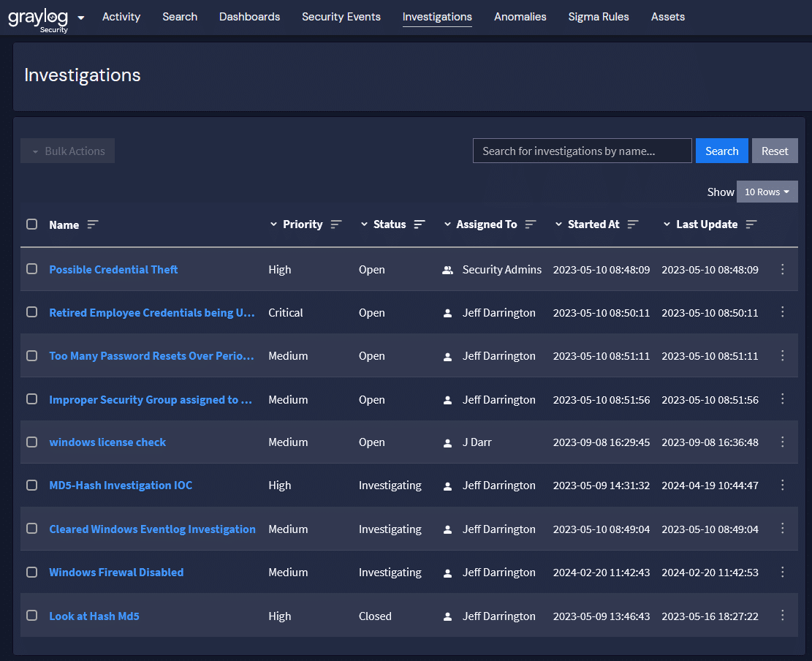Expand the Bulk Actions dropdown
The image size is (812, 661).
click(x=68, y=151)
